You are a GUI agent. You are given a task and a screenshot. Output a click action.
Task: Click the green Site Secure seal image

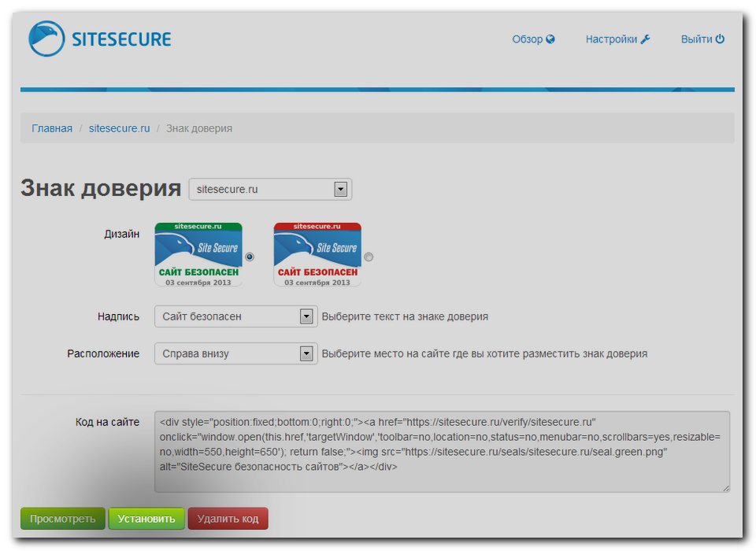(x=198, y=254)
